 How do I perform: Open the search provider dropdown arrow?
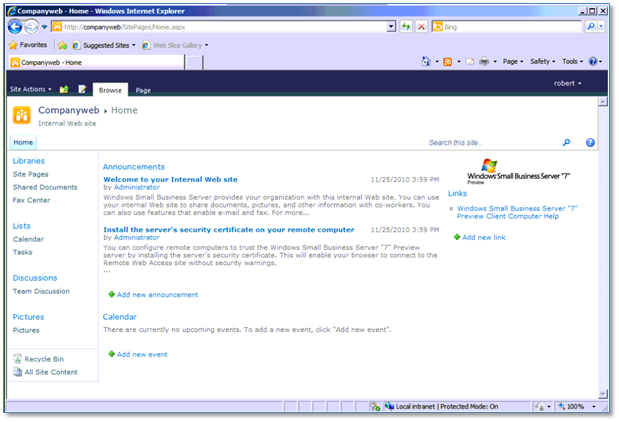(x=601, y=27)
